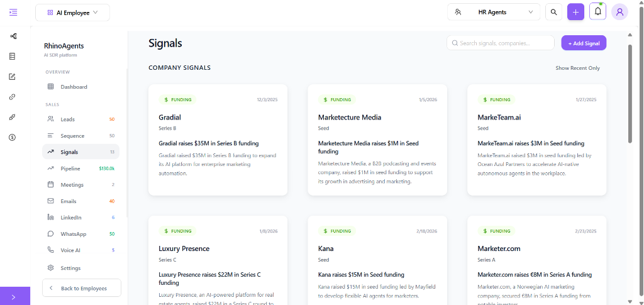Open LinkedIn in the sidebar
This screenshot has height=305, width=644.
(x=81, y=218)
